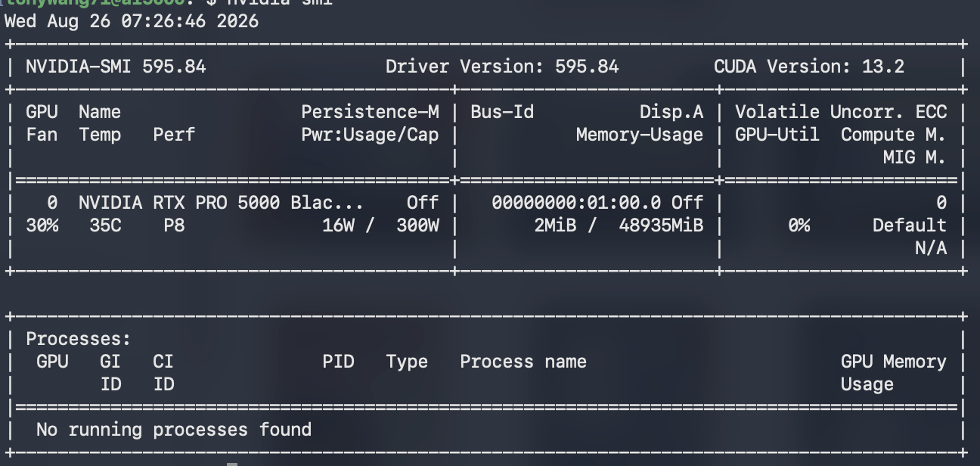Click the 'Memory-Usage' header text
Screen dimensions: 980x466
coord(640,135)
